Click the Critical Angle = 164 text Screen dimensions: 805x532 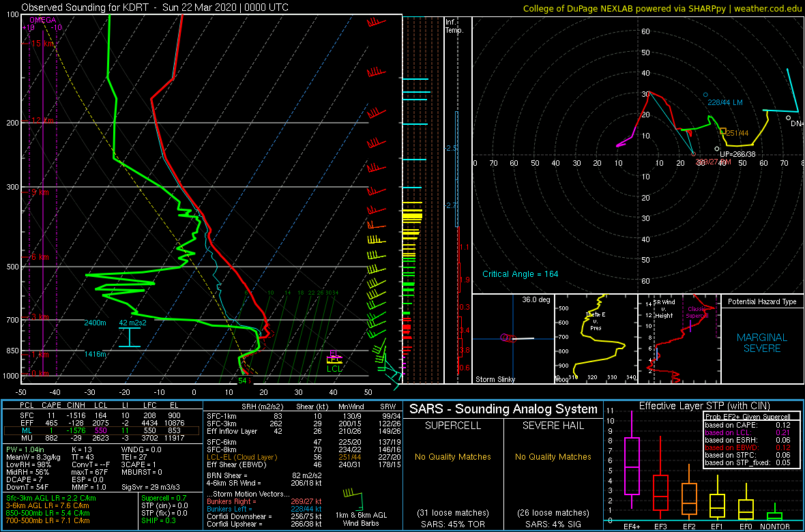click(x=520, y=274)
